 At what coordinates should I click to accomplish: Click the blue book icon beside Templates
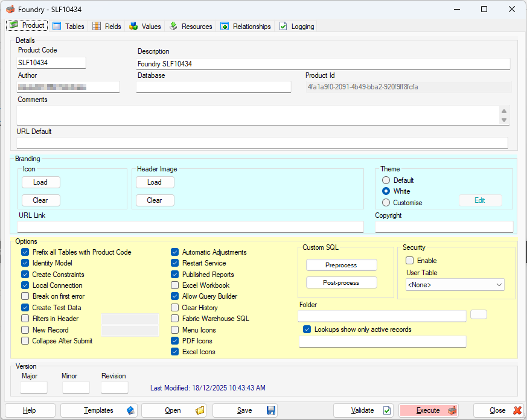click(x=130, y=410)
